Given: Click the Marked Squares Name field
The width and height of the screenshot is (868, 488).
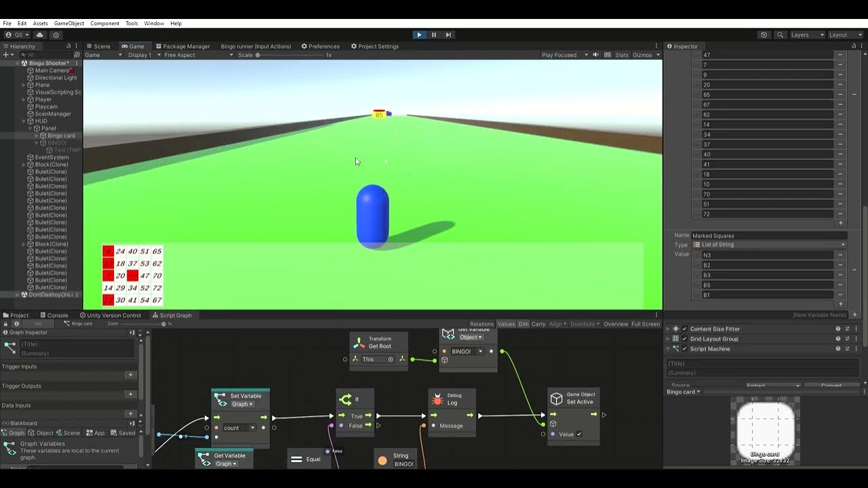Looking at the screenshot, I should 768,236.
